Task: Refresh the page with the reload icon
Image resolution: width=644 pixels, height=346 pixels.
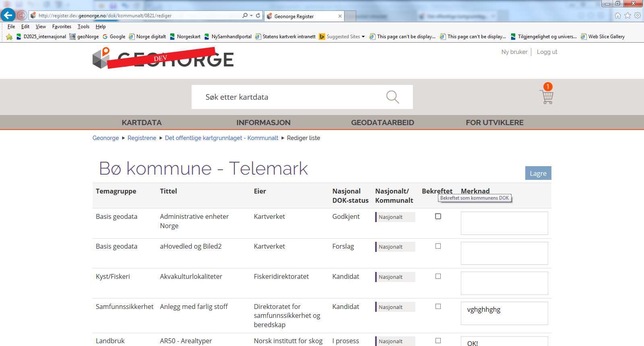Action: coord(258,16)
